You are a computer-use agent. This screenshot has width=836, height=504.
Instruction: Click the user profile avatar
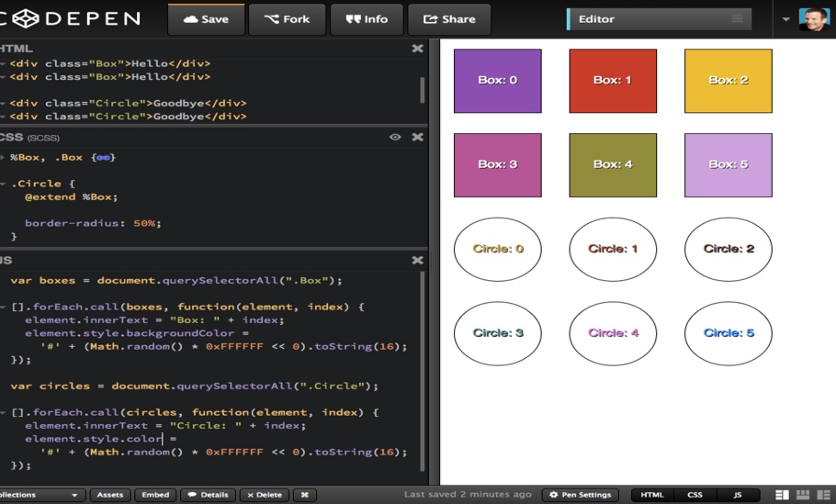point(814,19)
